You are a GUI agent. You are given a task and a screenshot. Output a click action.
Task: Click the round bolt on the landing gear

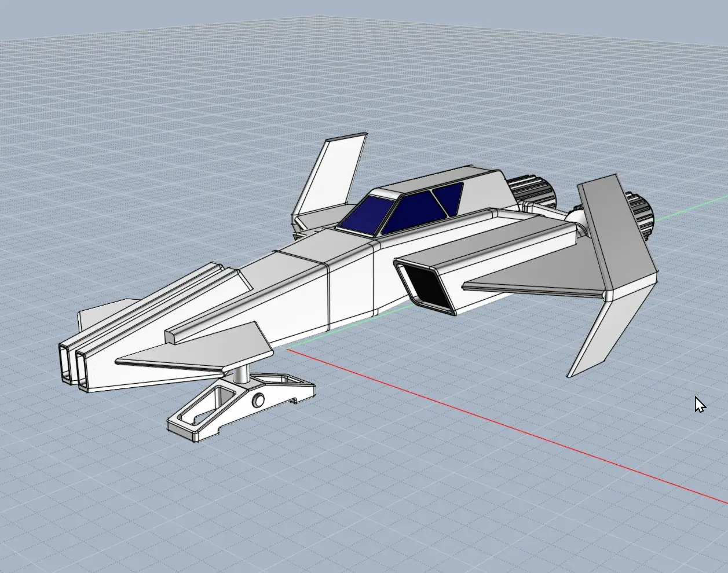[258, 400]
